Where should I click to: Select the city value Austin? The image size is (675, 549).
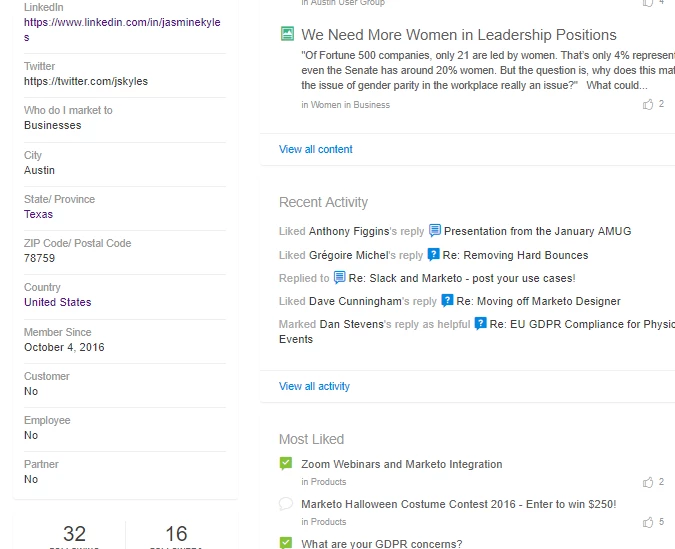[39, 170]
